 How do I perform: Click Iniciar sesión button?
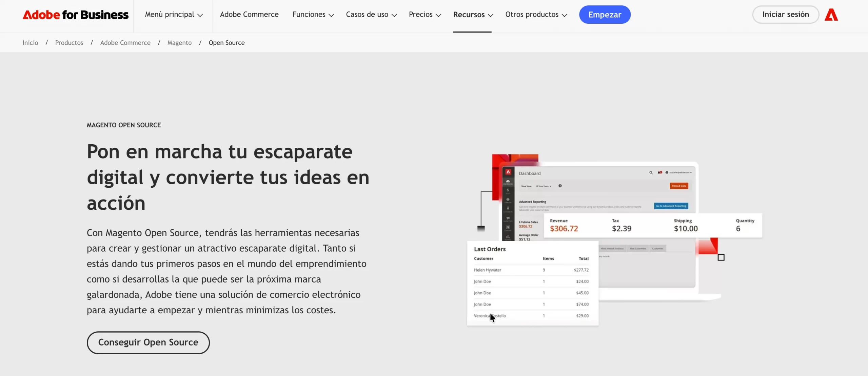pyautogui.click(x=786, y=15)
